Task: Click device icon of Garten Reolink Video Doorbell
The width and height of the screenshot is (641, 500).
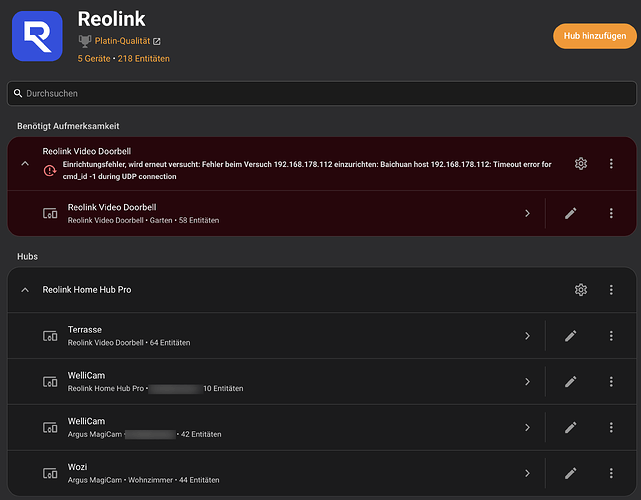Action: (50, 213)
